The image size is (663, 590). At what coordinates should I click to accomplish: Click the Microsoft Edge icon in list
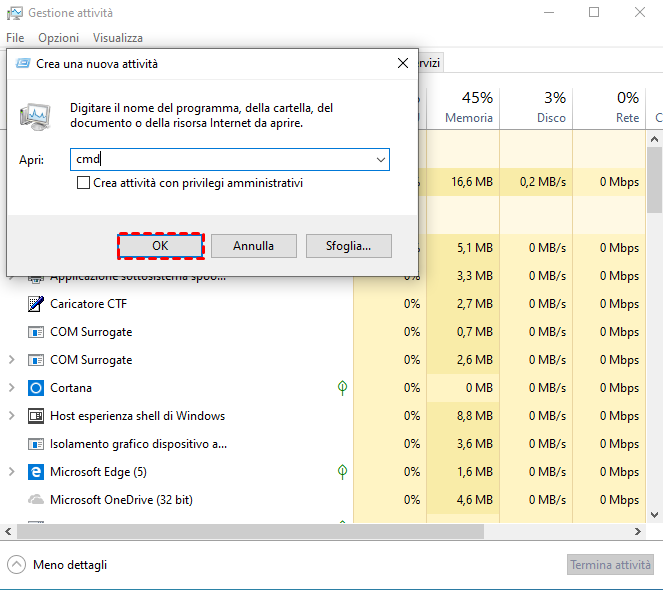coord(35,472)
